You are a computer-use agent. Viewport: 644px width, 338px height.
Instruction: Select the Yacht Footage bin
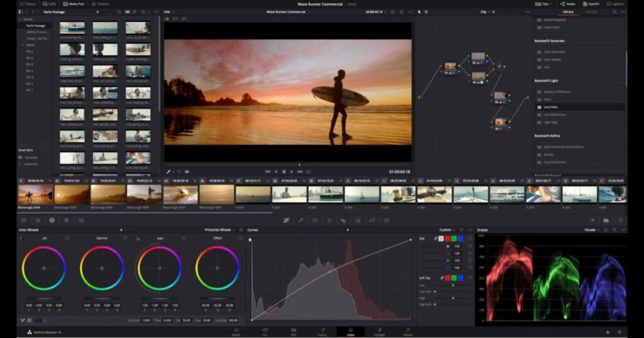click(x=35, y=25)
